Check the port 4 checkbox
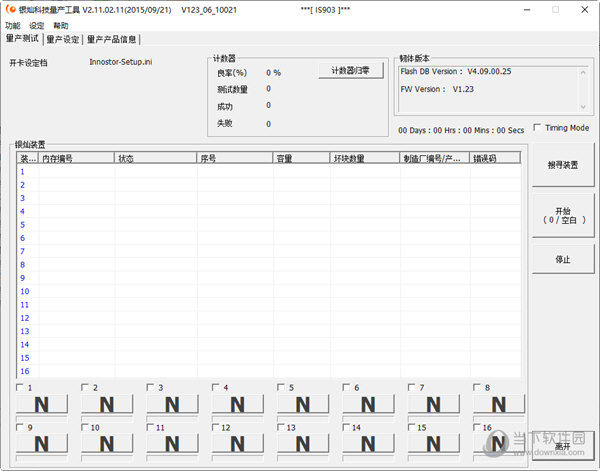 click(215, 387)
